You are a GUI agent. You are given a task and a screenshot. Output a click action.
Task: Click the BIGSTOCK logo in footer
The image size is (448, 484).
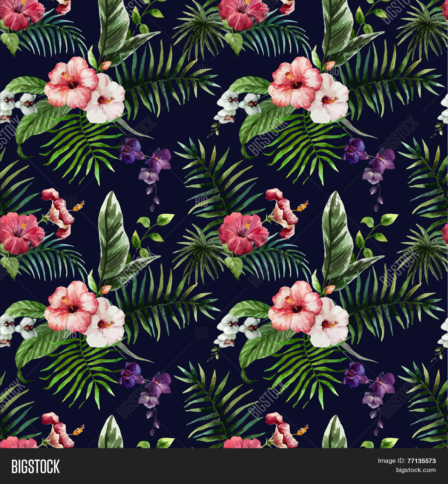[36, 466]
